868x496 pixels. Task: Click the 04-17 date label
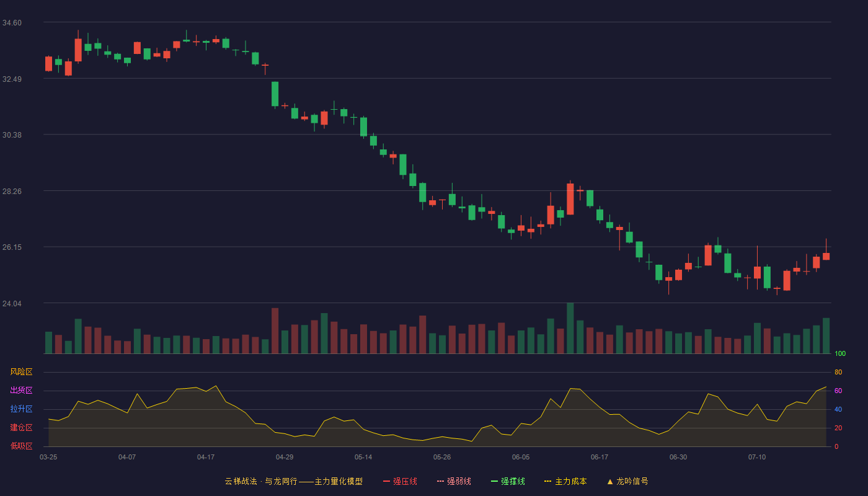point(206,457)
